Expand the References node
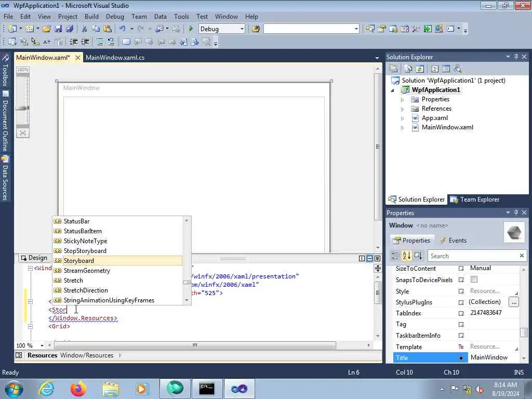This screenshot has width=532, height=399. [403, 109]
